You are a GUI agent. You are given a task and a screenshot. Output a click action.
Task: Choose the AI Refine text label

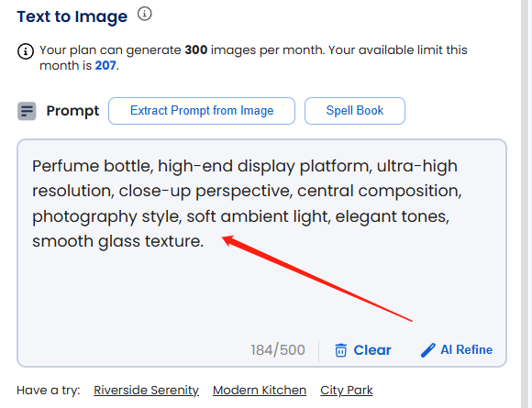(467, 349)
